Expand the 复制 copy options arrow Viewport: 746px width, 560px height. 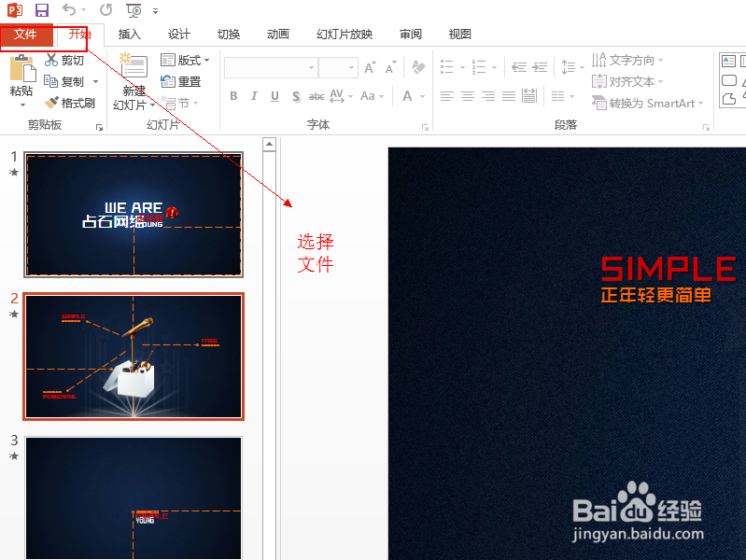coord(95,82)
